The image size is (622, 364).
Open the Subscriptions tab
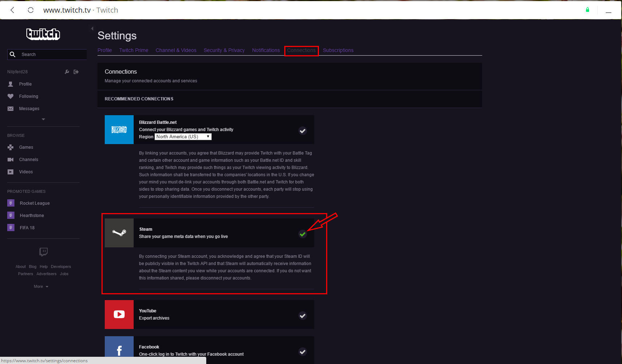(338, 51)
